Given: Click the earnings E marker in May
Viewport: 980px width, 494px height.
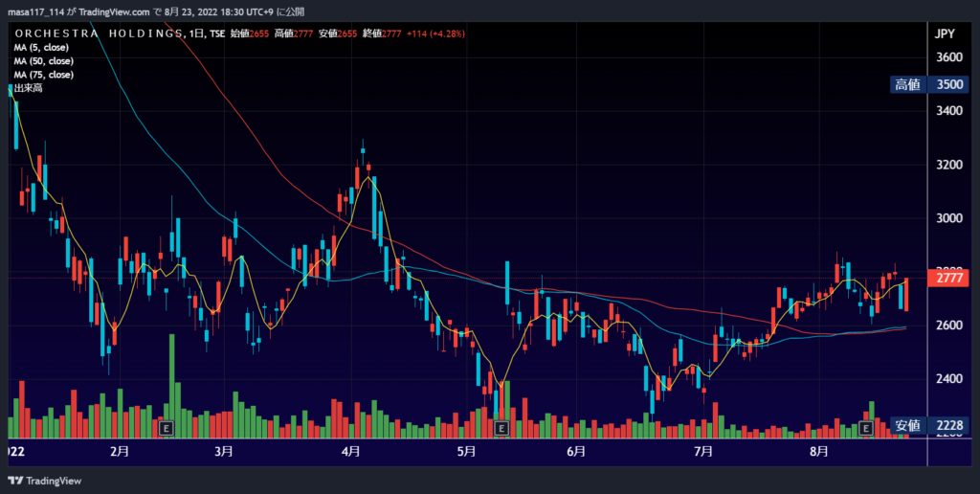Looking at the screenshot, I should (501, 428).
